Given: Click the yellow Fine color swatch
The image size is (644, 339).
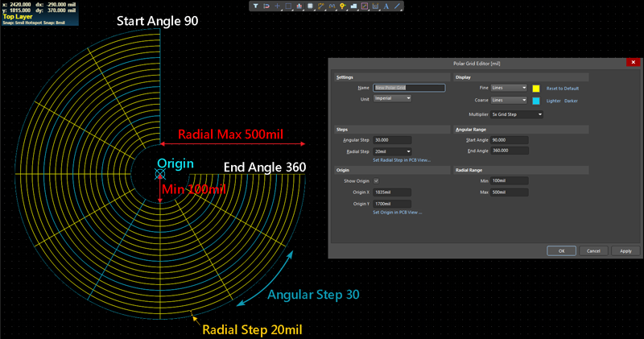Looking at the screenshot, I should 536,88.
